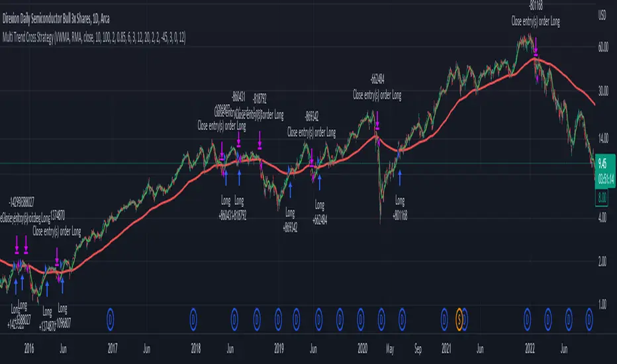
Task: Click the 2020 label on time axis
Action: (362, 348)
